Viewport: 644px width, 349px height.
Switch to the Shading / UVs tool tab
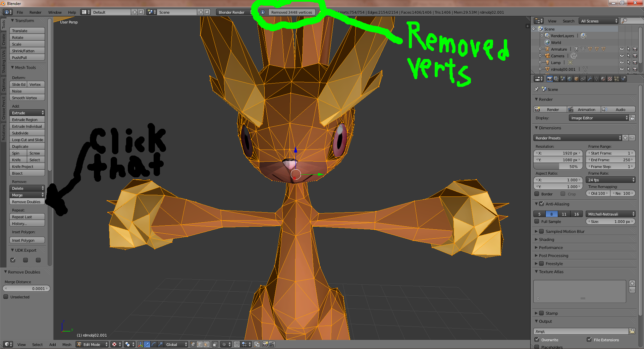(x=4, y=62)
